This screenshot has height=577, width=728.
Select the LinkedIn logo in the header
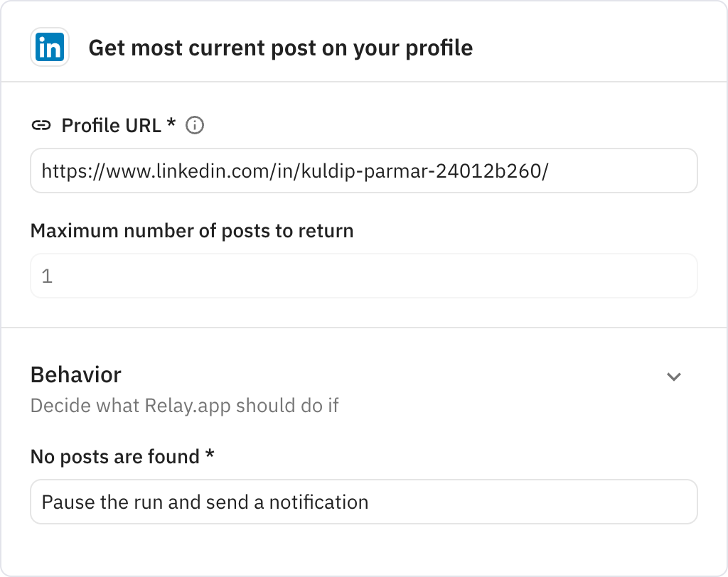(x=48, y=48)
